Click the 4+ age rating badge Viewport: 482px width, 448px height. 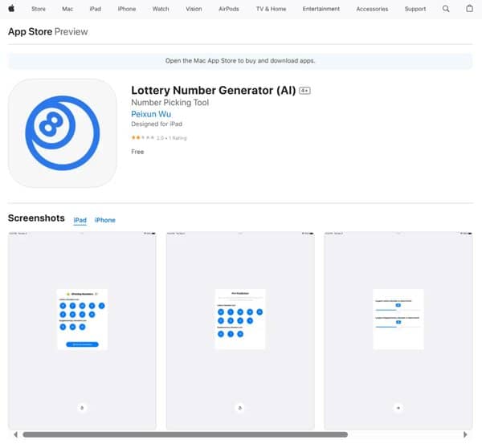point(304,91)
